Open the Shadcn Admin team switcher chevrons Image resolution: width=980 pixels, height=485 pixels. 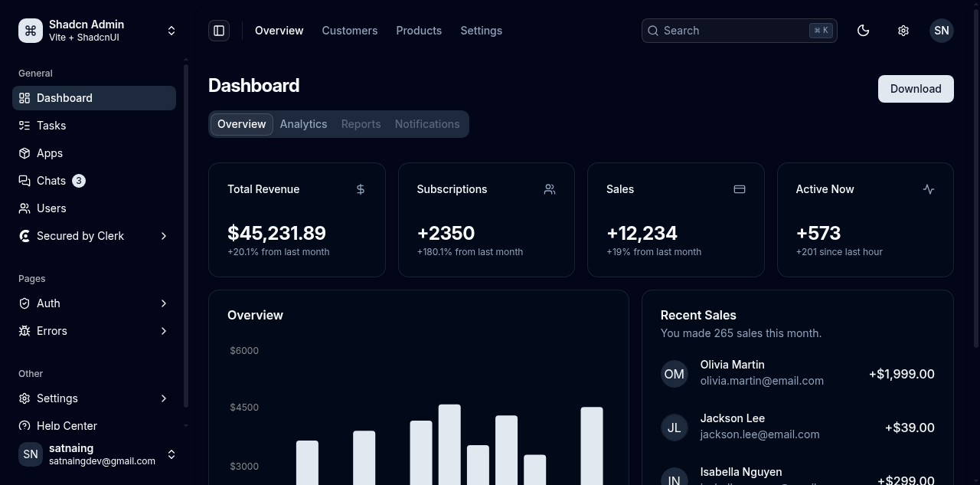pos(171,31)
